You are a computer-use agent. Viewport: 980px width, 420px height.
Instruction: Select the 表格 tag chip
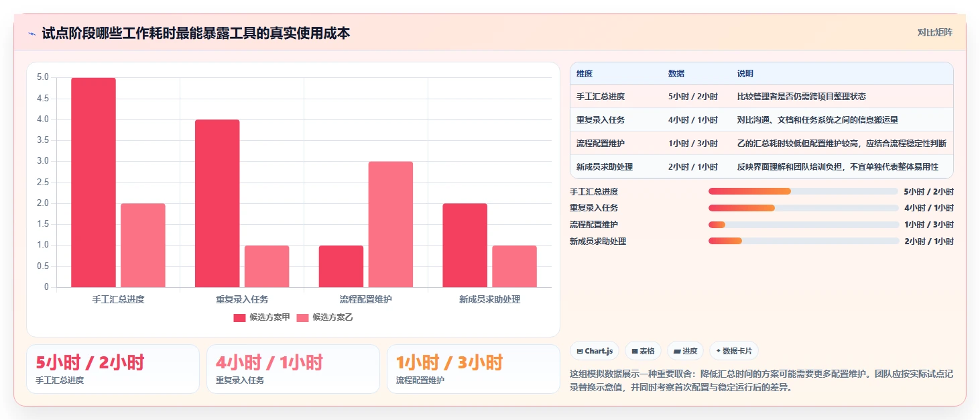point(643,351)
